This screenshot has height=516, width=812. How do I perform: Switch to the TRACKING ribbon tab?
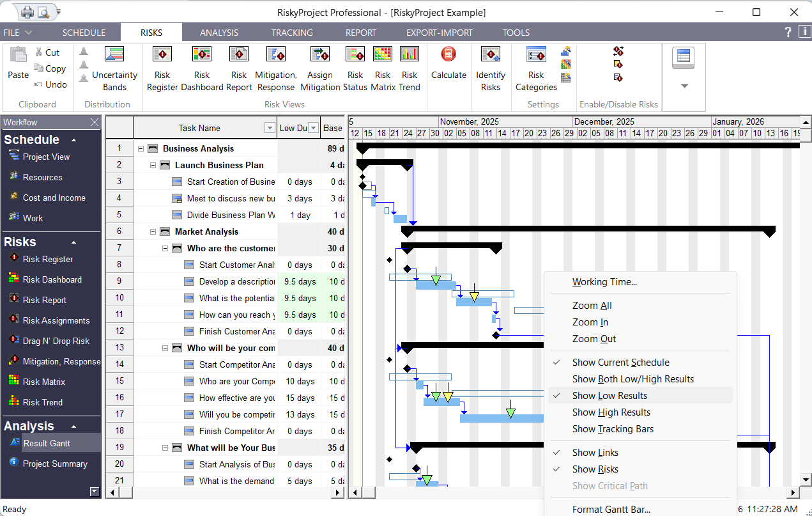click(x=292, y=32)
